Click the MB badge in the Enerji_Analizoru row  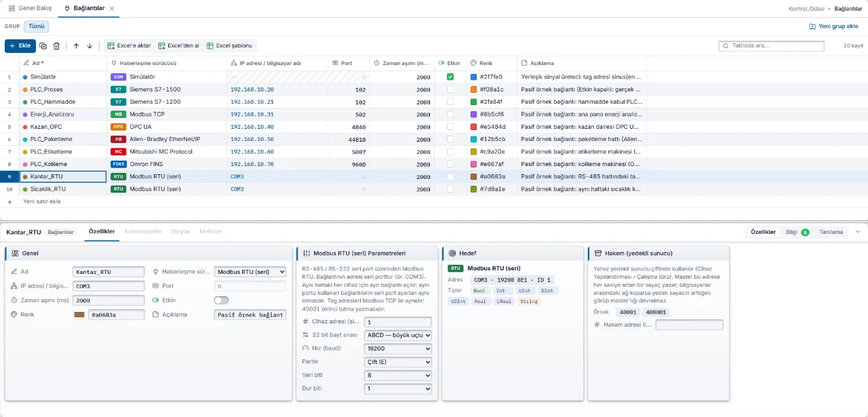click(119, 115)
